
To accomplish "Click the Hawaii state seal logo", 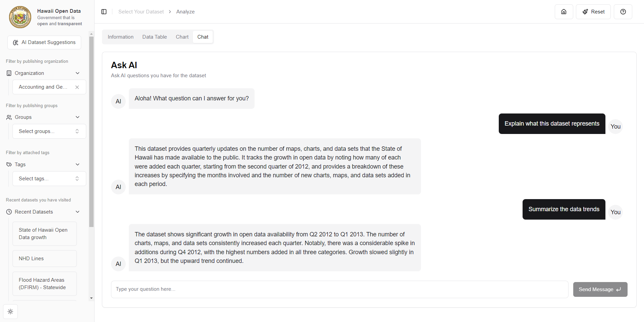I will pos(20,17).
